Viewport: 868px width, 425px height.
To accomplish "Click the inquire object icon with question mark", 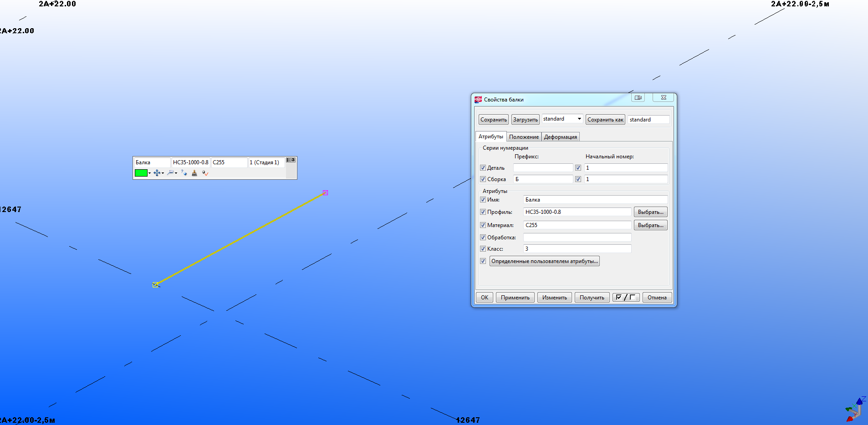I will click(184, 173).
